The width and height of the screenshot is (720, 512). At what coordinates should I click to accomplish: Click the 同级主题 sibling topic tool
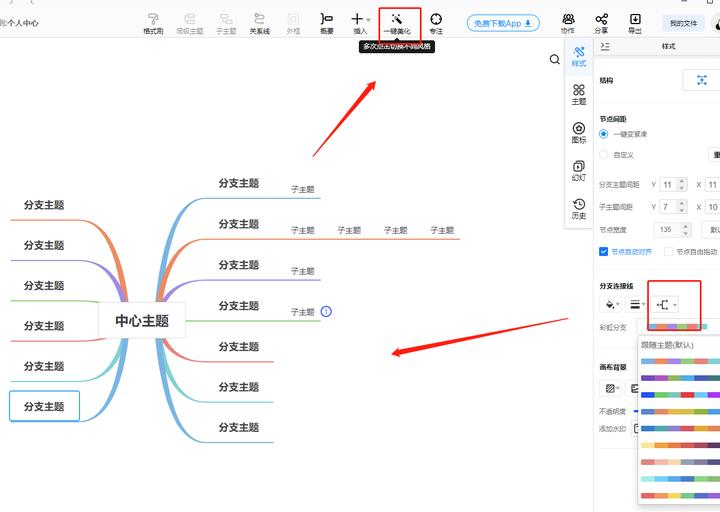(190, 23)
